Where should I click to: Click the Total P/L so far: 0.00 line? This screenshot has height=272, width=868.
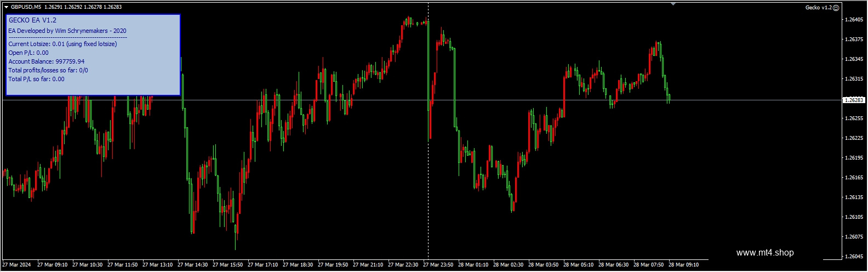(x=36, y=79)
